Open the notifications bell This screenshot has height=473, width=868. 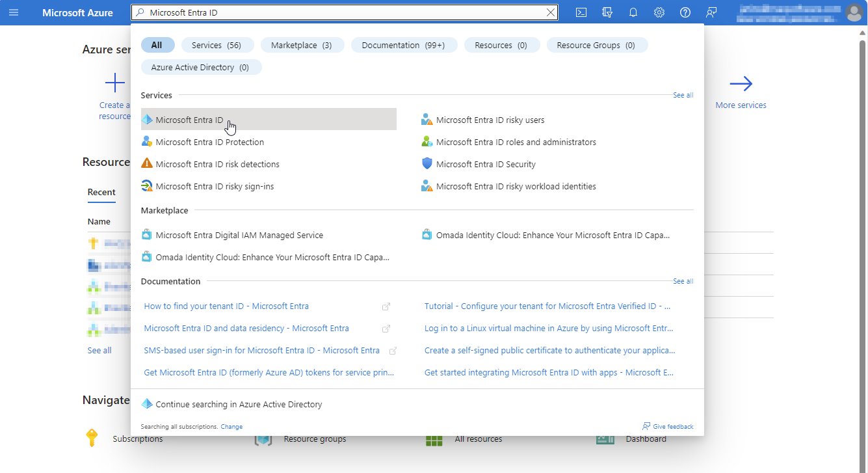click(x=633, y=12)
